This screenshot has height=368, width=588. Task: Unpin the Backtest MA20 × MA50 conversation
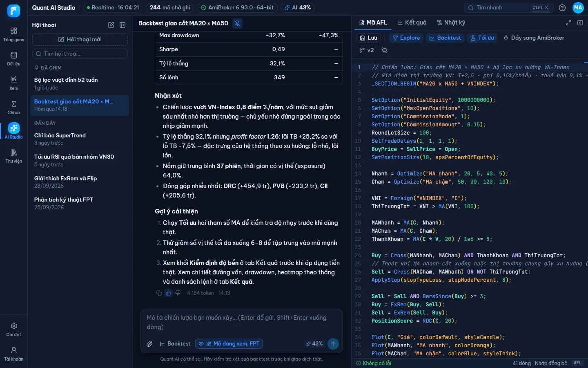[x=237, y=23]
